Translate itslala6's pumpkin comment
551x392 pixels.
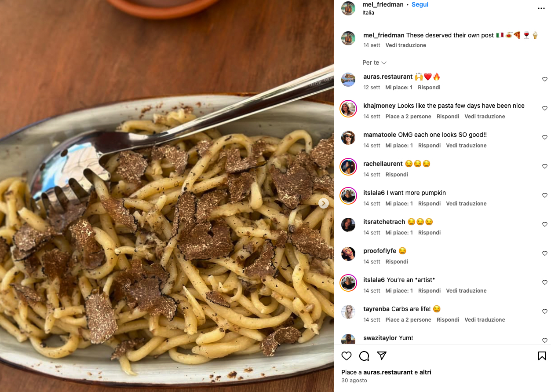tap(466, 204)
